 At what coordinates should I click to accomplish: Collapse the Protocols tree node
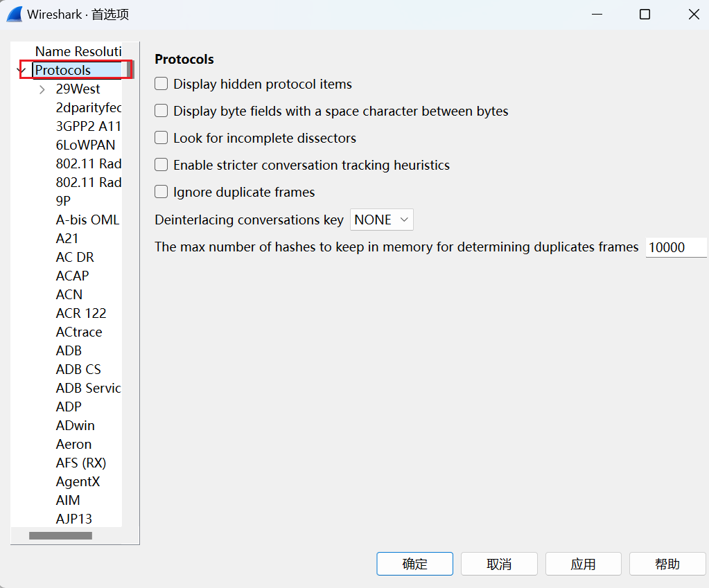click(x=21, y=71)
